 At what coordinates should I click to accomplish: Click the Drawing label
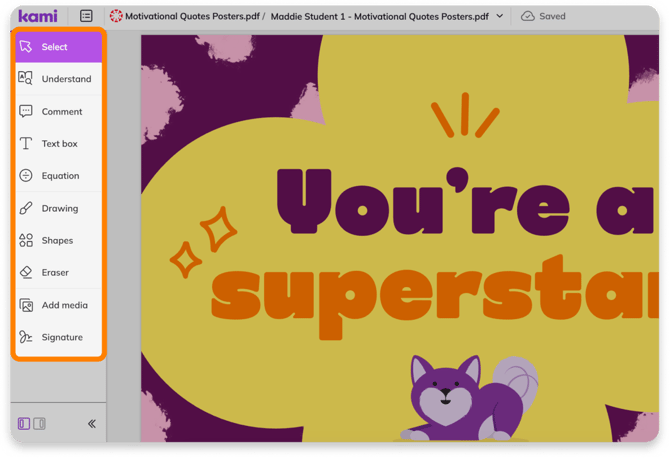click(x=60, y=208)
